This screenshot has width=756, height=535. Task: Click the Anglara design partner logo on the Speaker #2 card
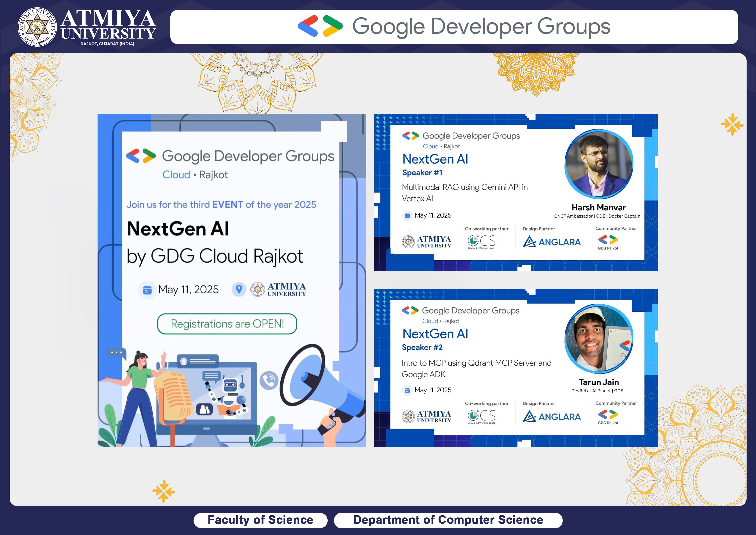click(x=551, y=416)
